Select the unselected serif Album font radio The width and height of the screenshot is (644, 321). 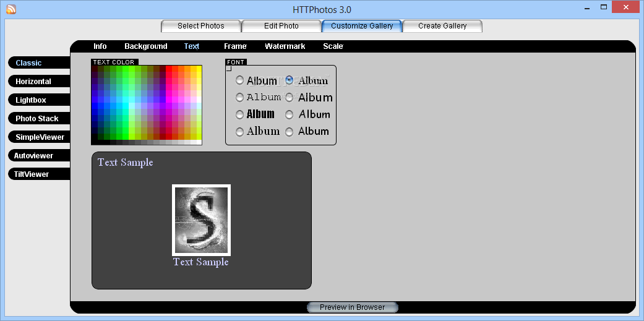tap(239, 132)
